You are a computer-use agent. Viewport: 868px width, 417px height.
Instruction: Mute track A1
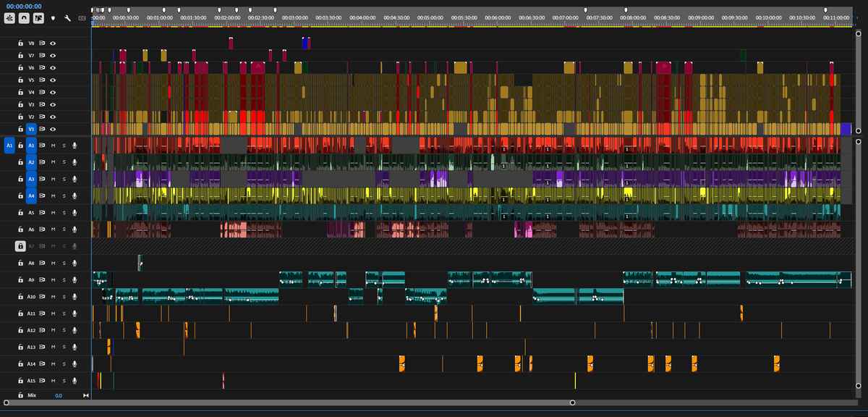pyautogui.click(x=53, y=146)
